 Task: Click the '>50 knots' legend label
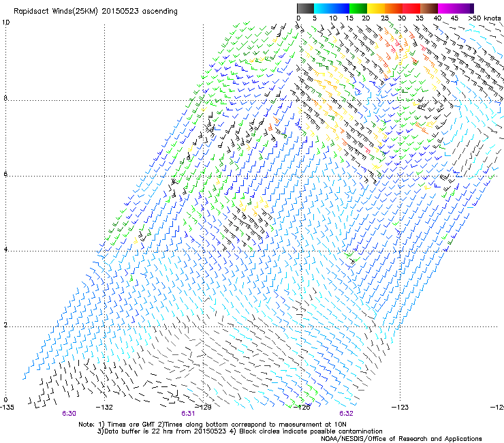pyautogui.click(x=484, y=18)
